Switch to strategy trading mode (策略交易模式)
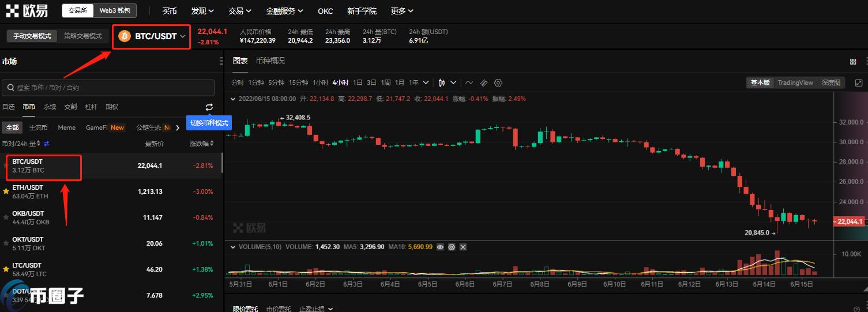Viewport: 868px width, 312px height. click(x=83, y=36)
